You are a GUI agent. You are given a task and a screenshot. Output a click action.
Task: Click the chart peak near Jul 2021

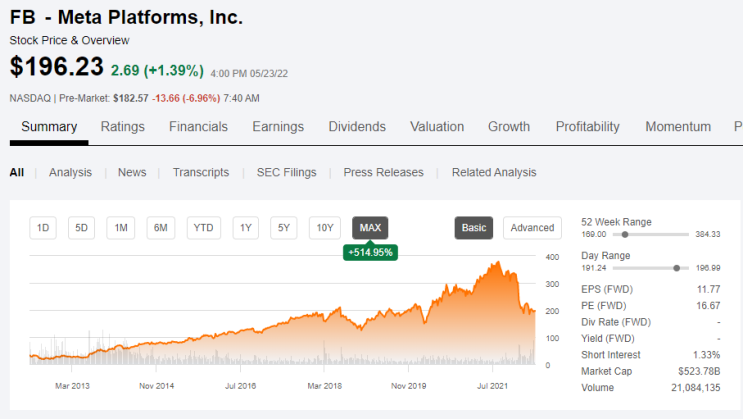pos(498,263)
